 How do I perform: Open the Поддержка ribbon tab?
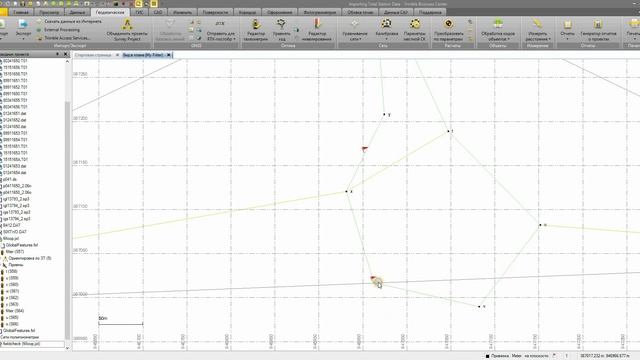click(x=430, y=12)
